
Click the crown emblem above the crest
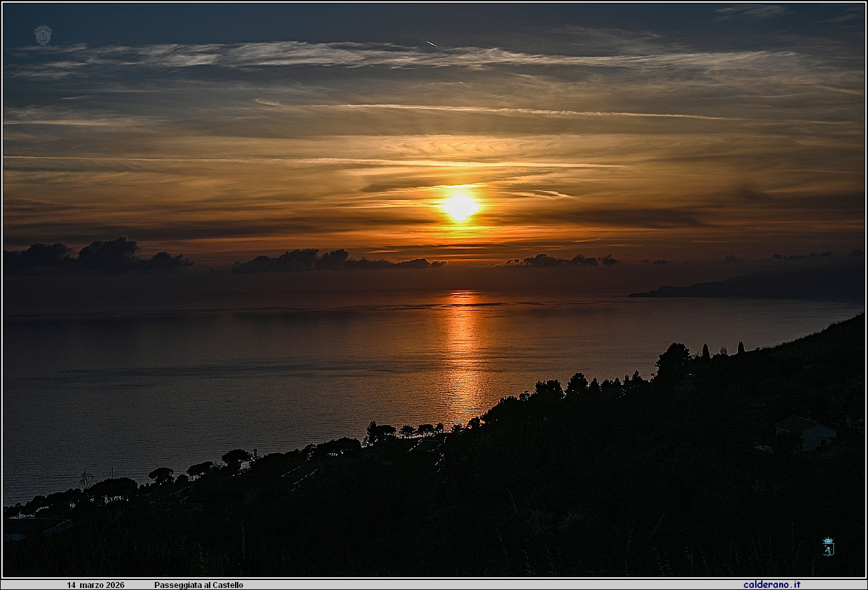[x=828, y=540]
